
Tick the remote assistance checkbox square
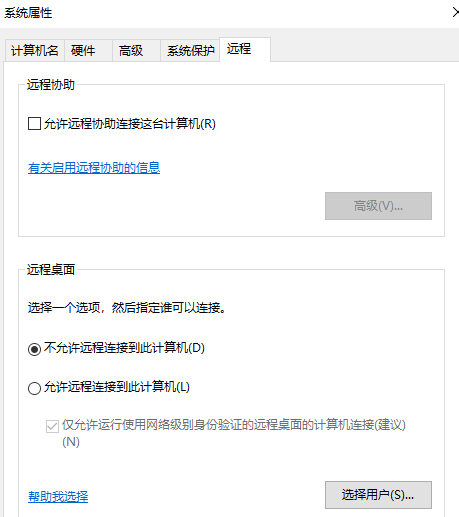click(34, 124)
